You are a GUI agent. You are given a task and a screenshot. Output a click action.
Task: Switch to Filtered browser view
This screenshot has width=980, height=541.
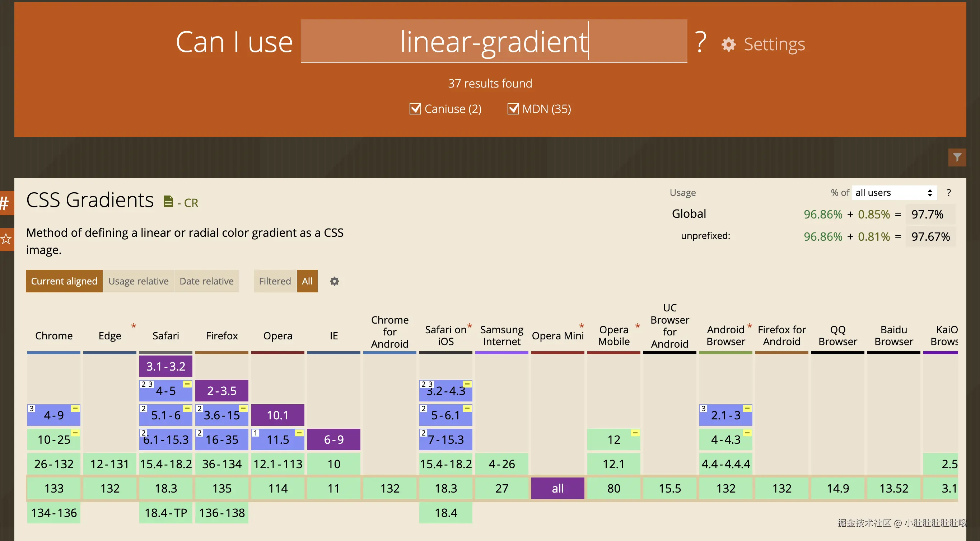coord(275,281)
